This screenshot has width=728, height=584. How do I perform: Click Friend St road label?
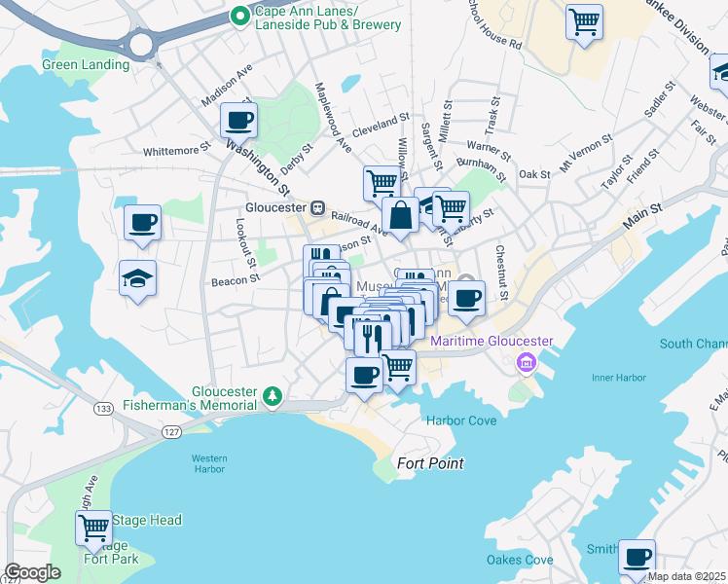(x=643, y=166)
